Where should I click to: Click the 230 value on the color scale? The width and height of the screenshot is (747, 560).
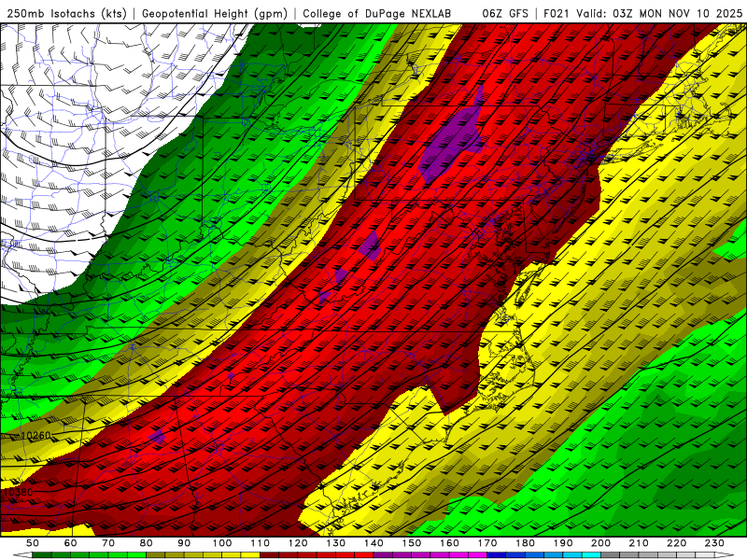pos(714,543)
